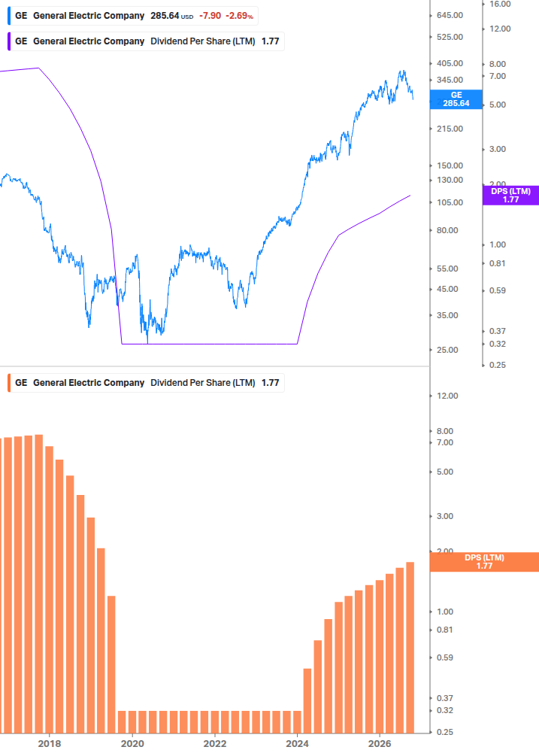Click 0.25 on the upper chart dividend axis
Viewport: 539px width, 756px height.
coord(498,365)
